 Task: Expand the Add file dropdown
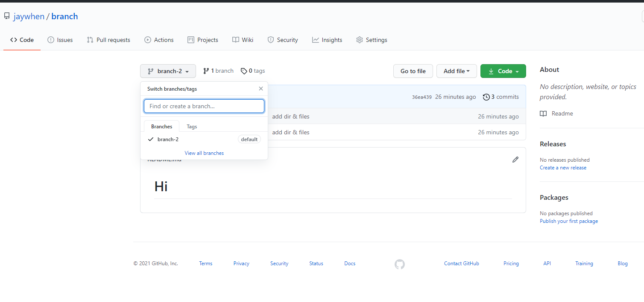(x=457, y=71)
